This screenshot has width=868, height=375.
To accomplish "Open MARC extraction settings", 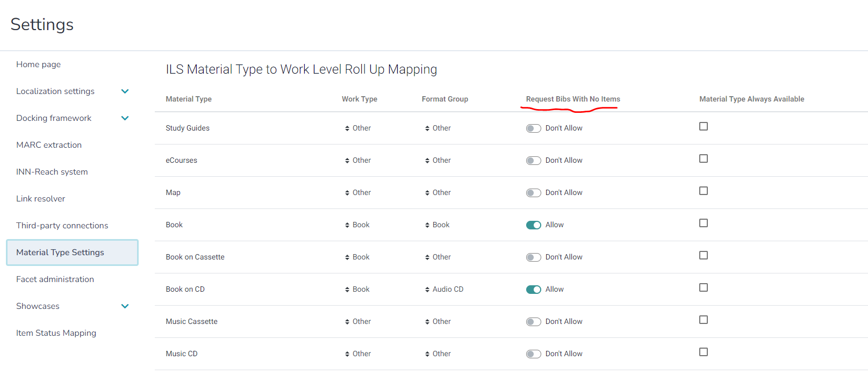I will 49,145.
